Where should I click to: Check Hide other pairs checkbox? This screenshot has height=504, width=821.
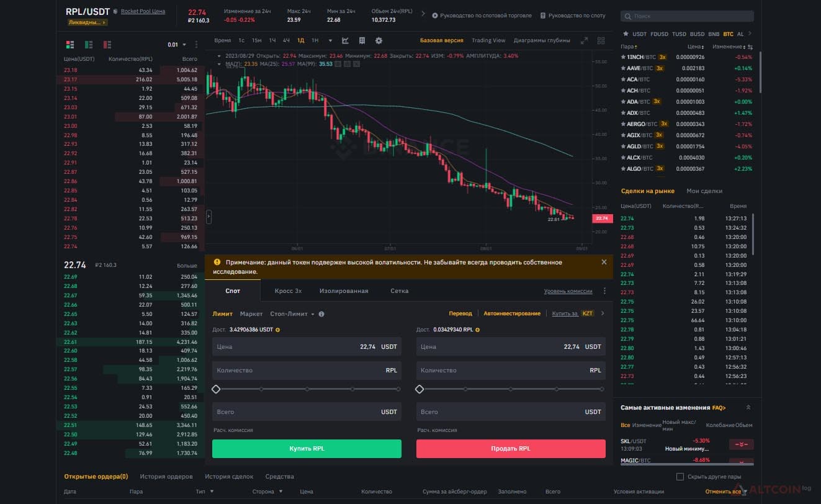[x=680, y=477]
